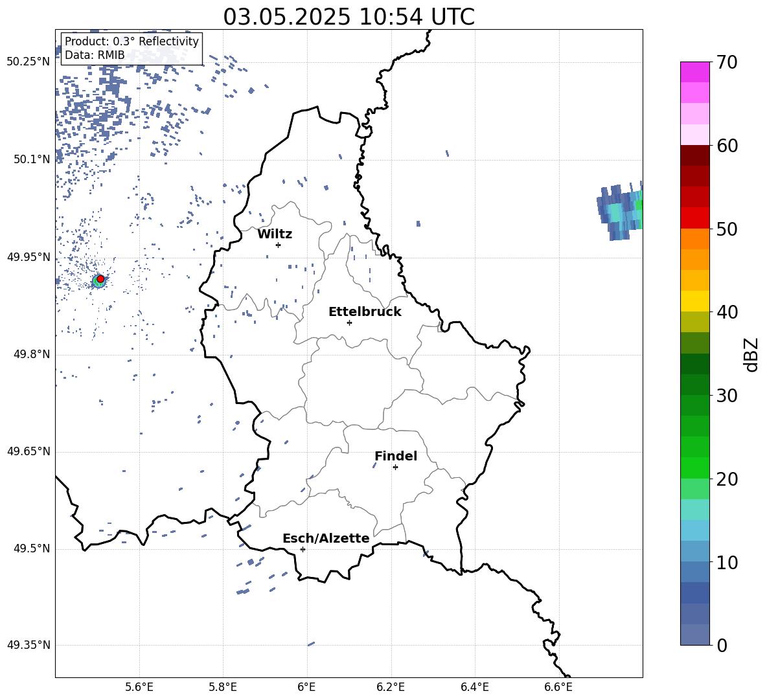Click the 49.65°N latitude label
This screenshot has height=700, width=767.
point(29,452)
